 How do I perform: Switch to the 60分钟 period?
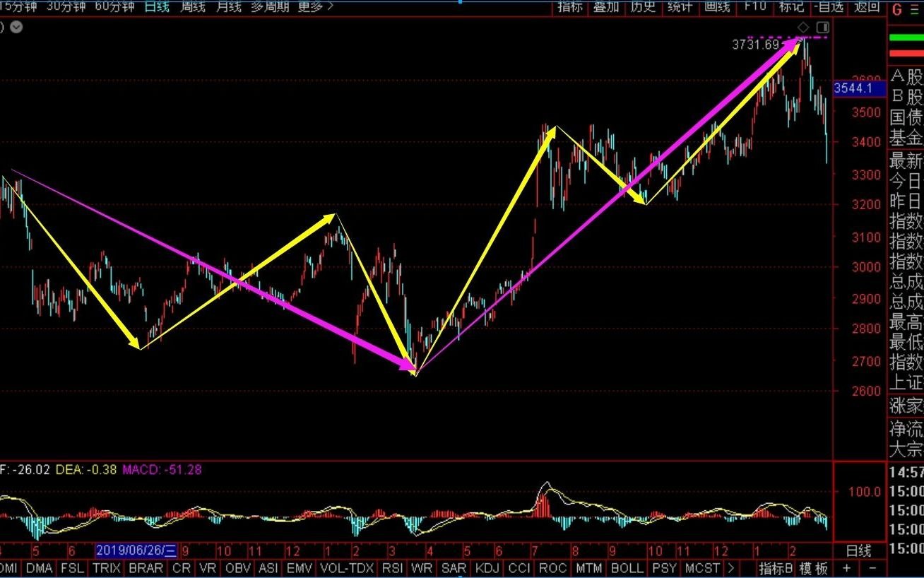click(x=114, y=6)
